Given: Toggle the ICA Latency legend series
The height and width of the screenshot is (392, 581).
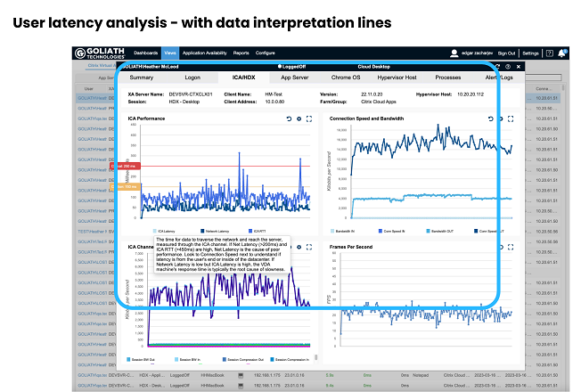Looking at the screenshot, I should 164,232.
